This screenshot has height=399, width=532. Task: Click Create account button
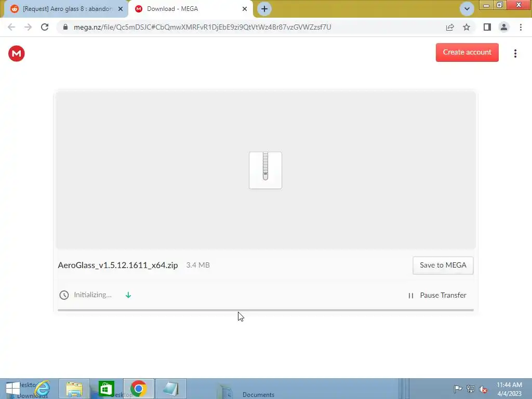(x=467, y=52)
